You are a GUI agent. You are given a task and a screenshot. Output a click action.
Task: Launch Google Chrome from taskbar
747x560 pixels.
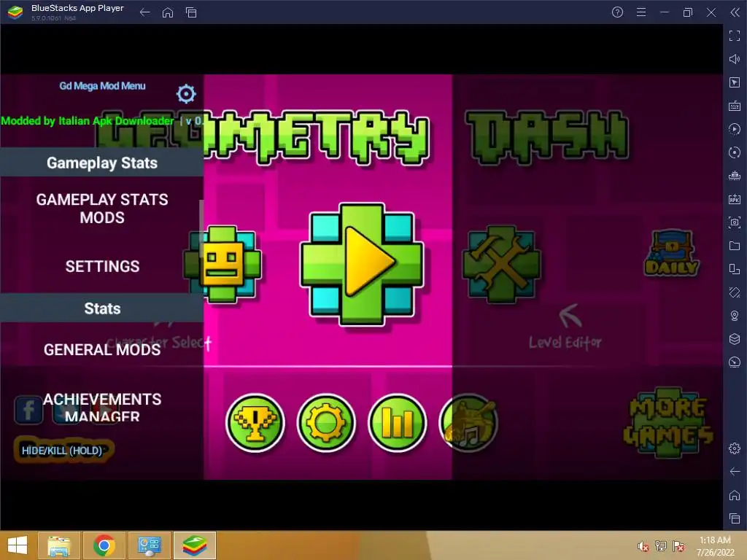(104, 545)
